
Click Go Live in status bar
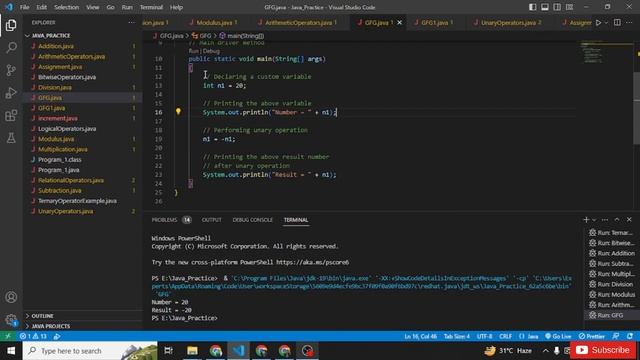[558, 336]
